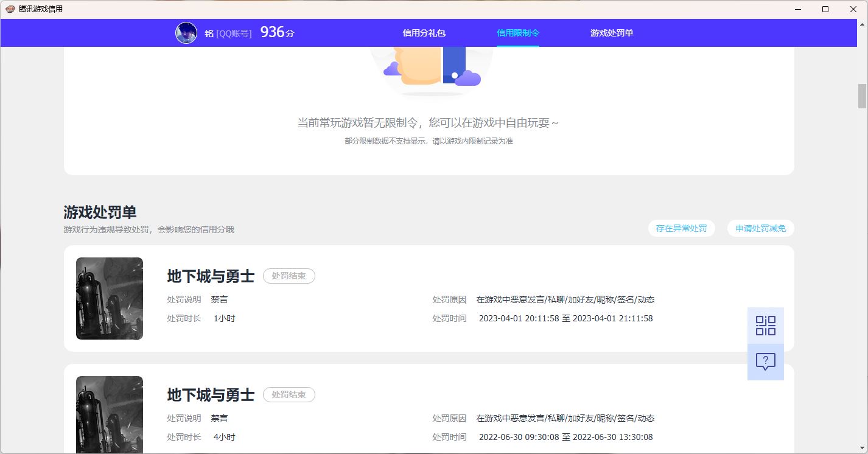Image resolution: width=868 pixels, height=454 pixels.
Task: Click first 地下城与勇士 game thumbnail
Action: coord(110,298)
